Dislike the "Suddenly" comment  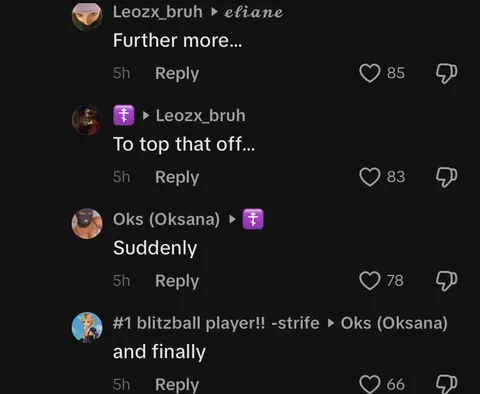[447, 281]
